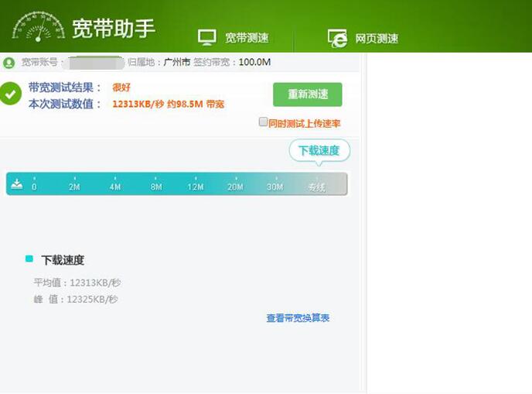Click the monitor icon for 宽带测速

207,37
